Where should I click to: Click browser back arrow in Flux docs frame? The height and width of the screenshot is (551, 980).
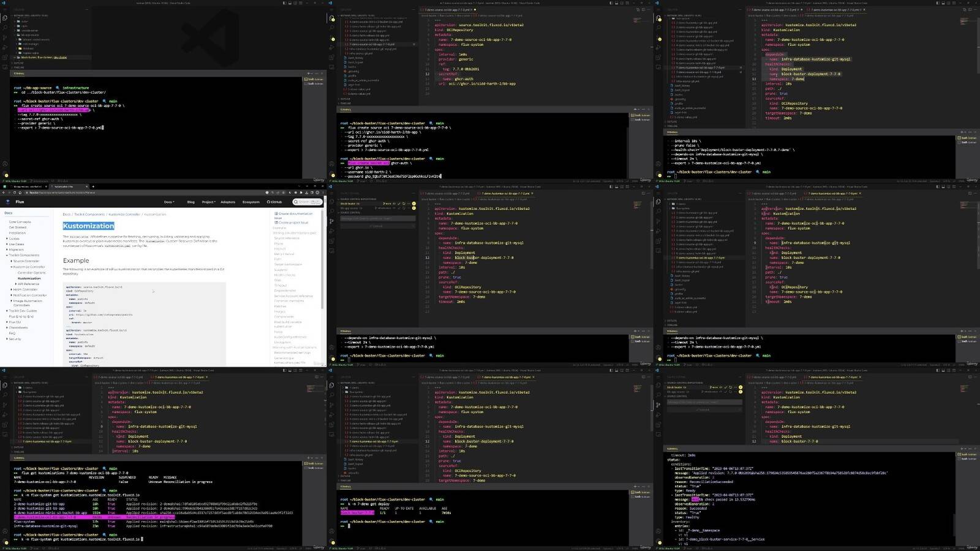pos(4,192)
